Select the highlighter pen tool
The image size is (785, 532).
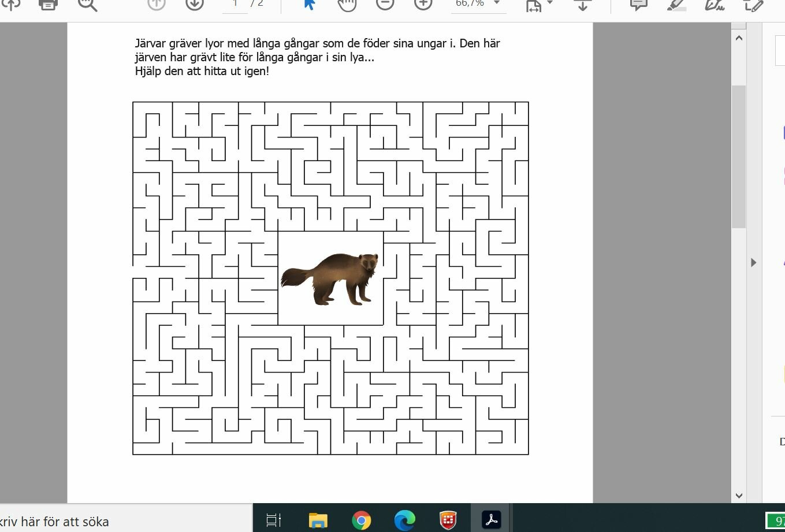coord(676,5)
